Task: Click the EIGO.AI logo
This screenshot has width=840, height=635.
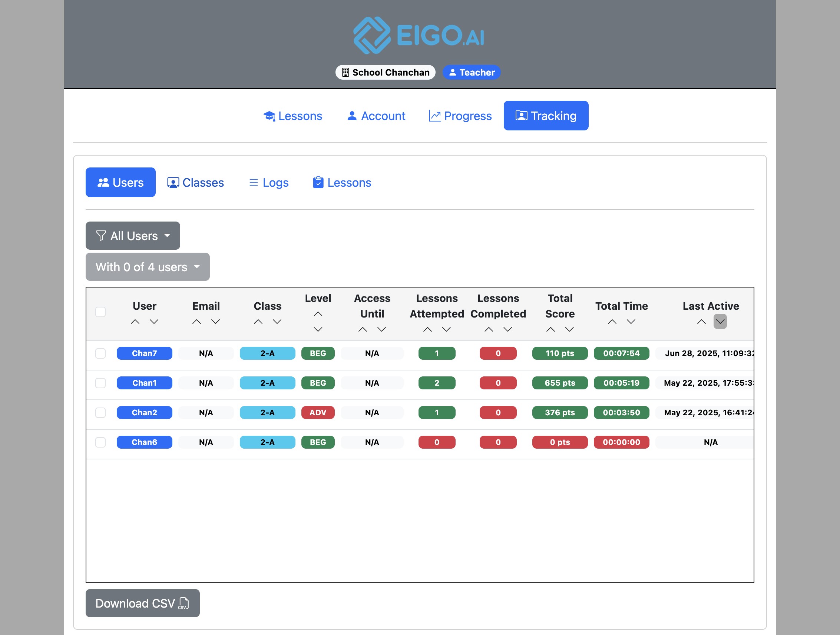Action: click(x=419, y=35)
